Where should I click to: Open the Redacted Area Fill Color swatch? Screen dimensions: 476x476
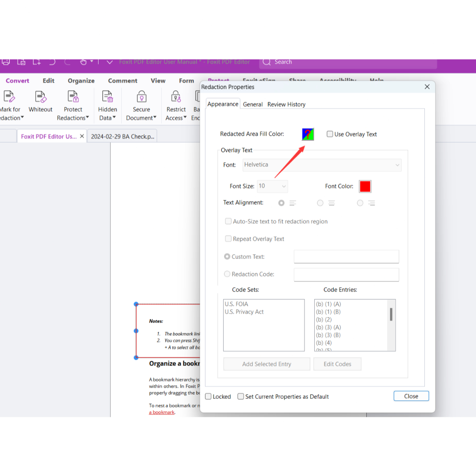pyautogui.click(x=308, y=134)
